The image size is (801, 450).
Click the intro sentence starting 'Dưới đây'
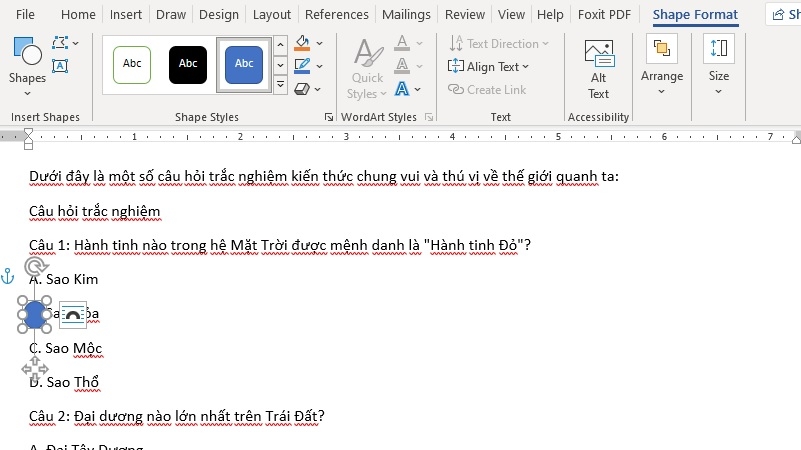(324, 176)
